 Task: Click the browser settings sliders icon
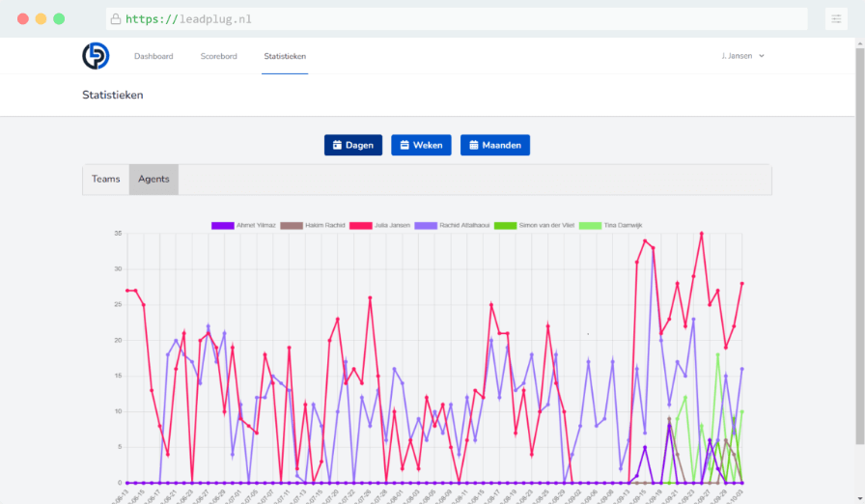pos(836,19)
